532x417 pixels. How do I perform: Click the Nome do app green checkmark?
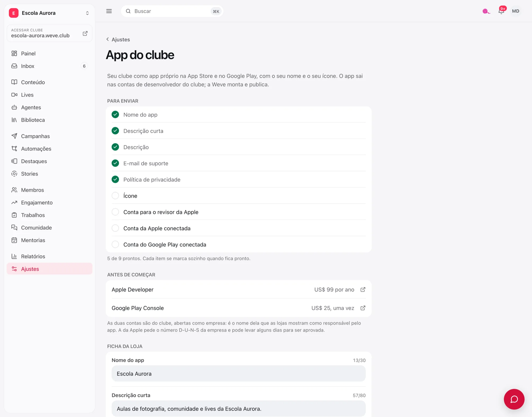click(x=115, y=115)
